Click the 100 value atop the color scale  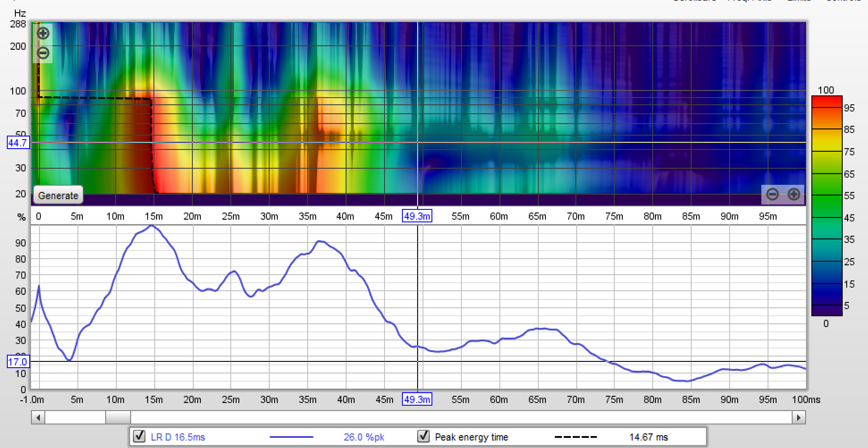(x=826, y=90)
